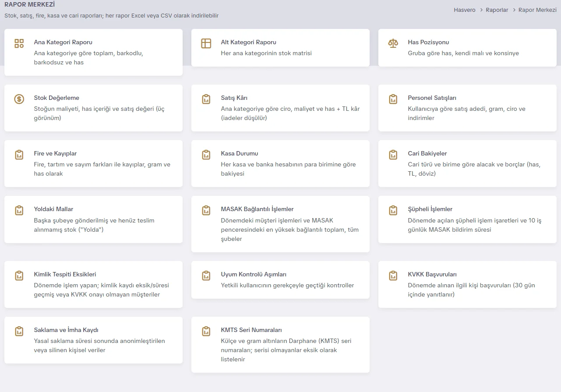561x392 pixels.
Task: Open the KMTS Seri Numaraları title
Action: (251, 330)
